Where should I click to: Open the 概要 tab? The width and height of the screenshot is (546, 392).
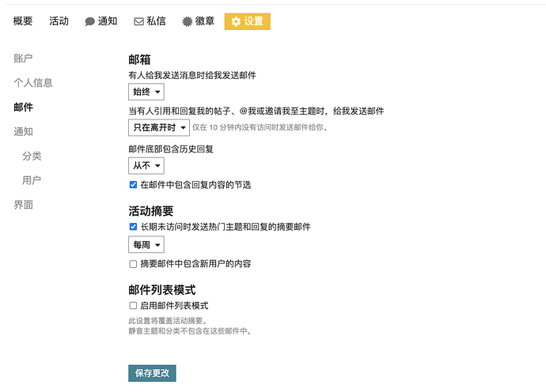point(23,21)
